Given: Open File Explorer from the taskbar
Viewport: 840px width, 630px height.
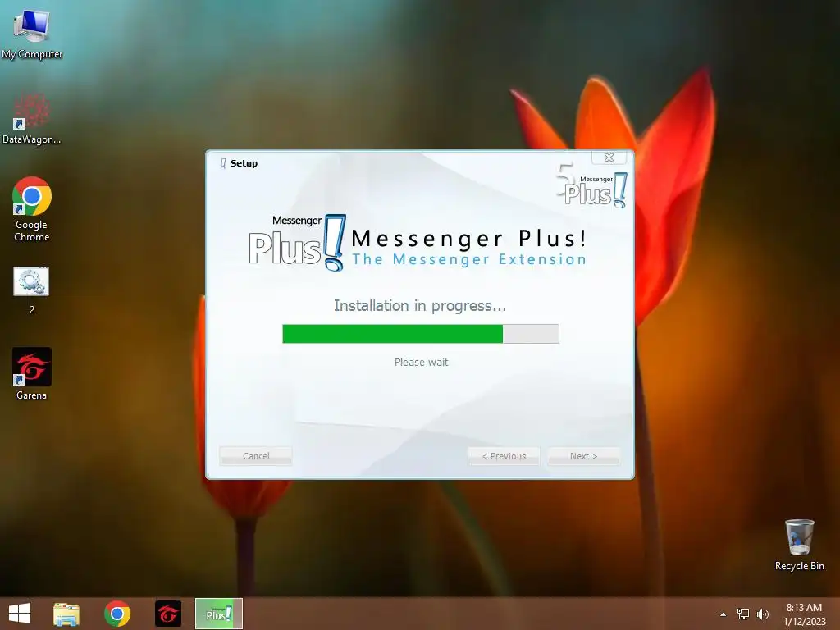Looking at the screenshot, I should click(66, 614).
